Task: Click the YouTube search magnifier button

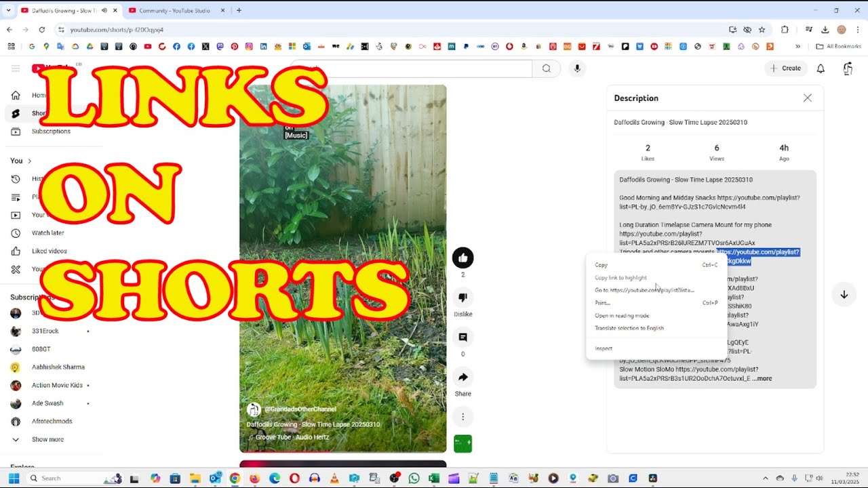Action: 546,68
